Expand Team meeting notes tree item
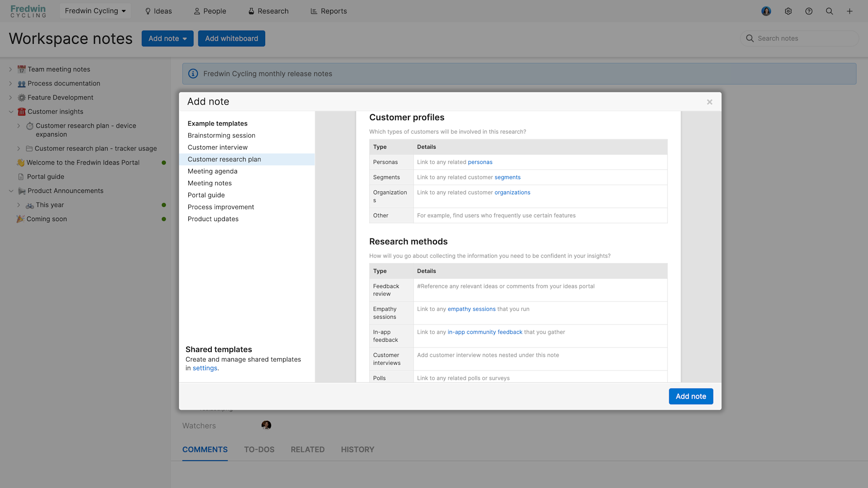Screen dimensions: 868x488 point(10,69)
